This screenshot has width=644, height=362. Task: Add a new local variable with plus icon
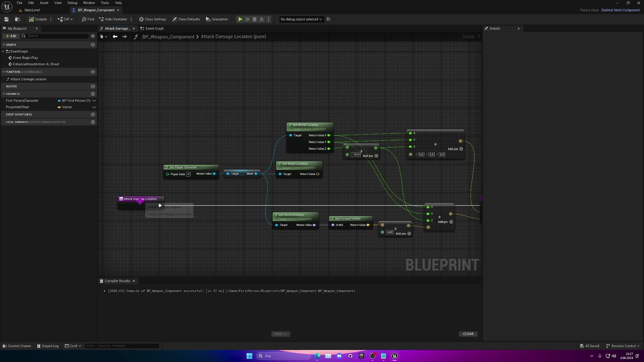[93, 122]
